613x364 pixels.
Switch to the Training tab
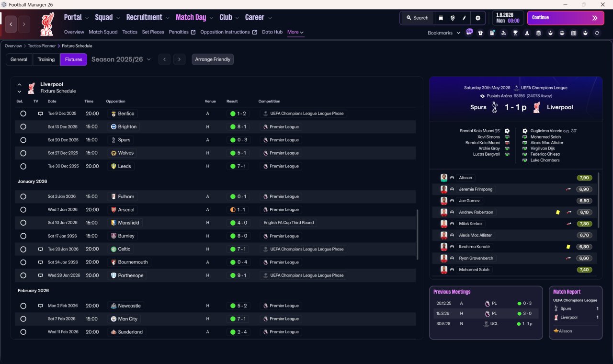[x=46, y=59]
